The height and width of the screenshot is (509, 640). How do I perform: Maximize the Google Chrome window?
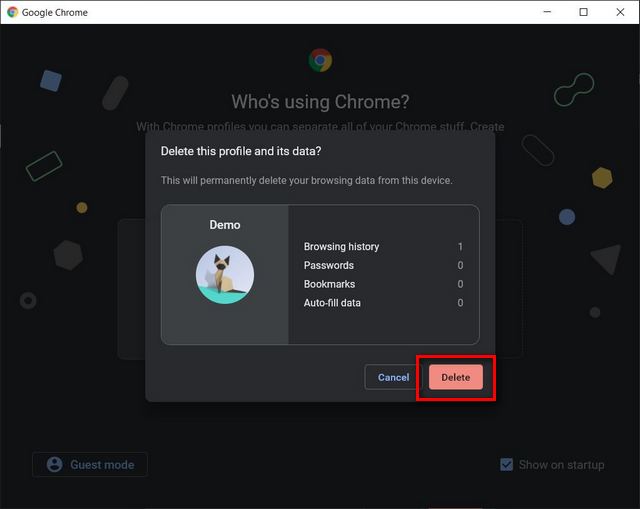pos(584,12)
